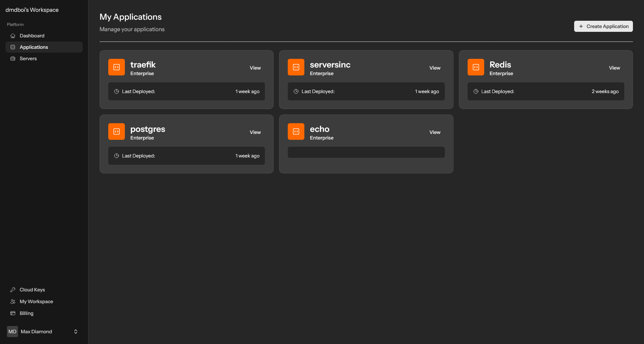Expand the Max Diamond account switcher chevron
Screen dimensions: 644x344
coord(76,332)
